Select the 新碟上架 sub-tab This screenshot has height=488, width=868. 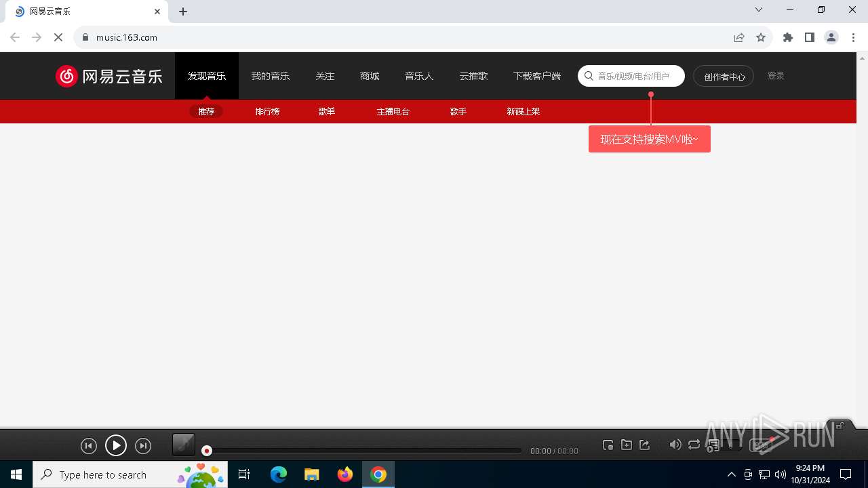click(x=524, y=111)
